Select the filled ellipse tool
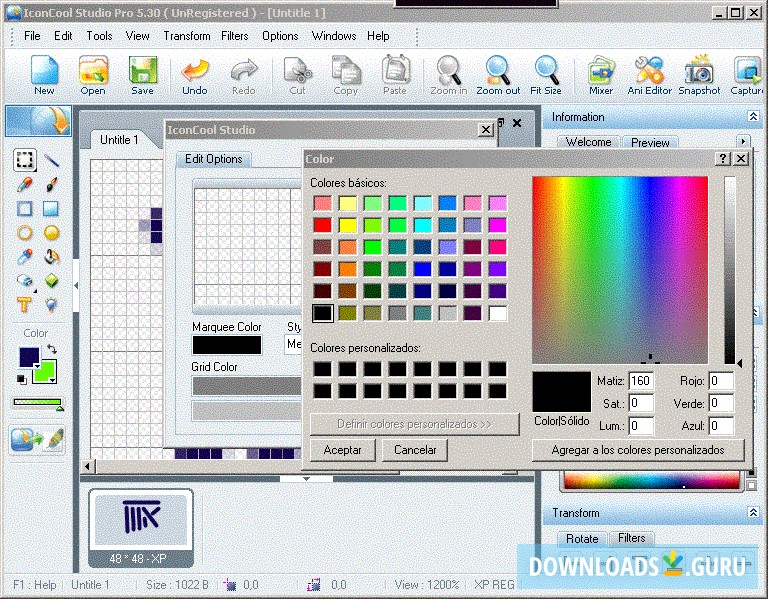The height and width of the screenshot is (599, 768). point(51,233)
